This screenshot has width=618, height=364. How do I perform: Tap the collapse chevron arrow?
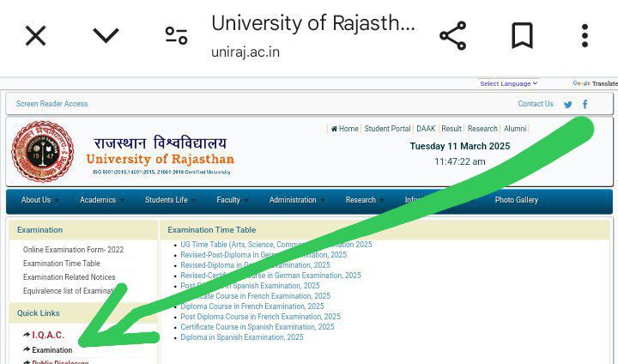[106, 36]
